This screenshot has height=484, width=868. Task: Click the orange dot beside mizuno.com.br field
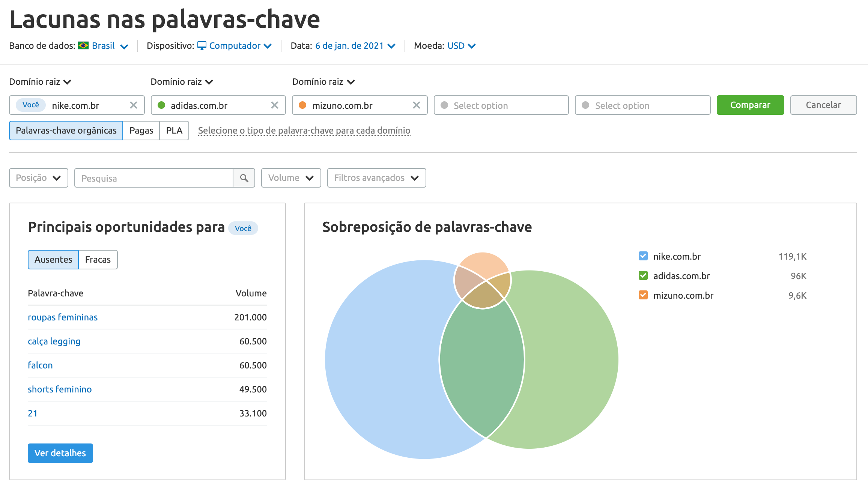[x=302, y=105]
